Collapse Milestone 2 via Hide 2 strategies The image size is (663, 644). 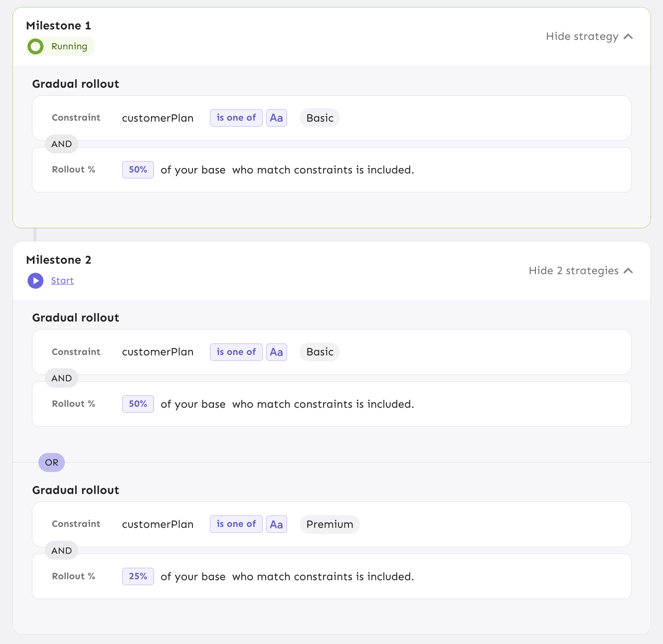(x=573, y=271)
